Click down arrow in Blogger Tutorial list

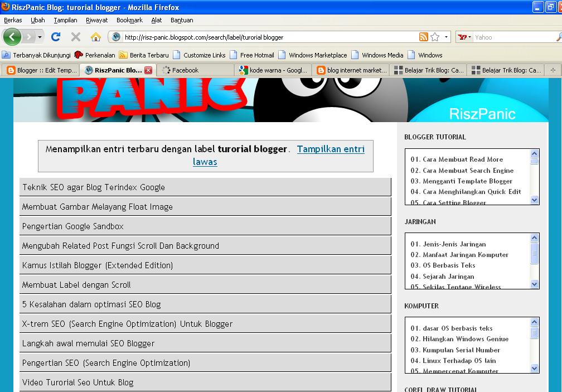pyautogui.click(x=534, y=200)
